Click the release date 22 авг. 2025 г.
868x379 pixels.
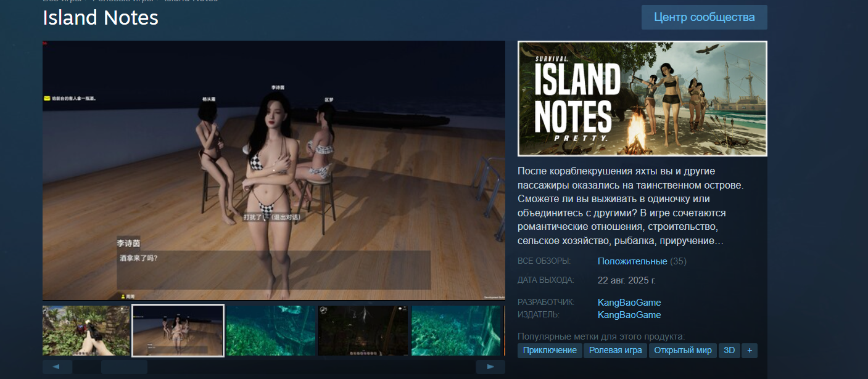(x=627, y=280)
